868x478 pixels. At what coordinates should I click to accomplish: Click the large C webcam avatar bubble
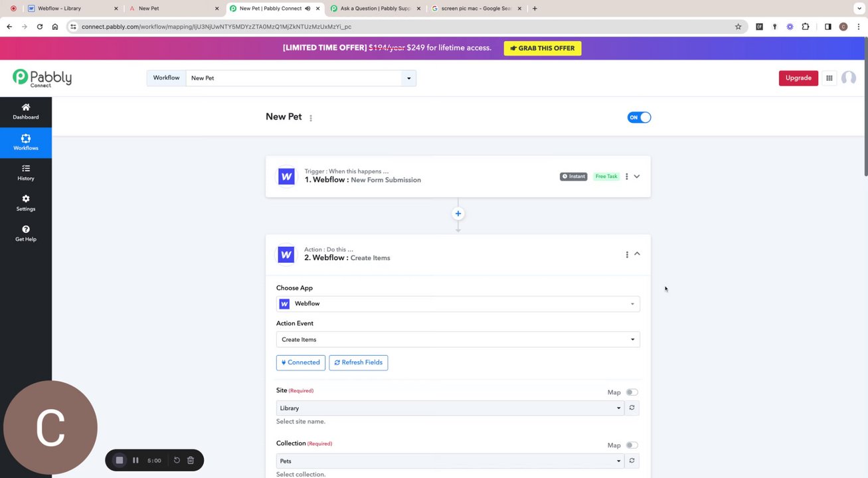pos(50,428)
